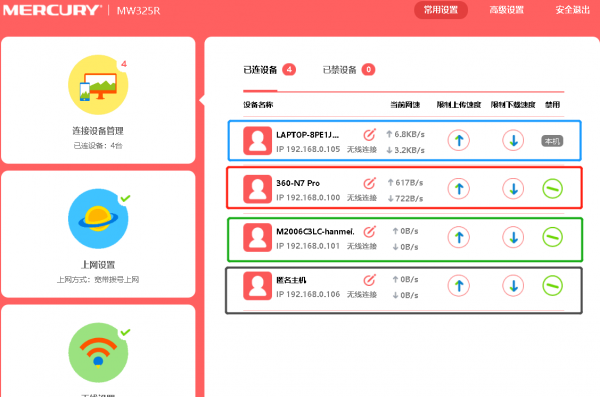Limit upload speed for 匿名主机
Screen dimensions: 600x397
(x=458, y=286)
